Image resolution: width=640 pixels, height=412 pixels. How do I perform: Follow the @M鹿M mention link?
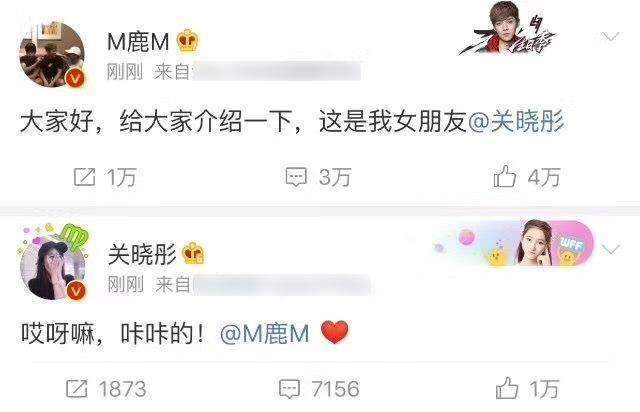pos(264,334)
